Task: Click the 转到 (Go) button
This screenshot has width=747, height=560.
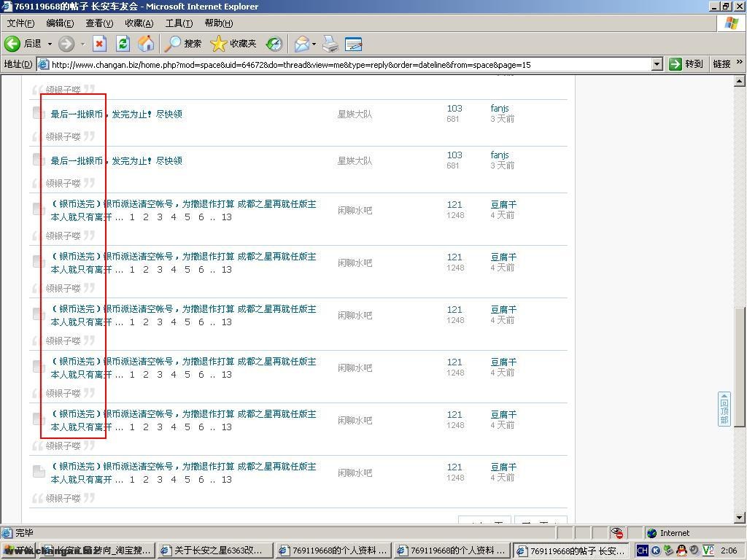Action: (x=686, y=64)
